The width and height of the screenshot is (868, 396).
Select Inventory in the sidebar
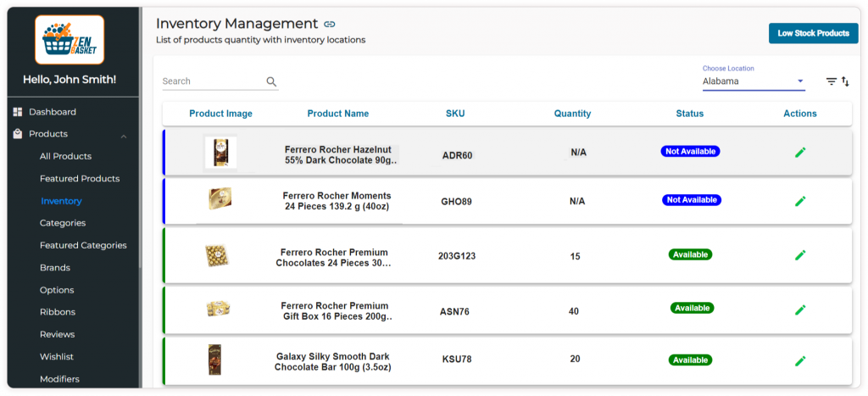pos(61,201)
